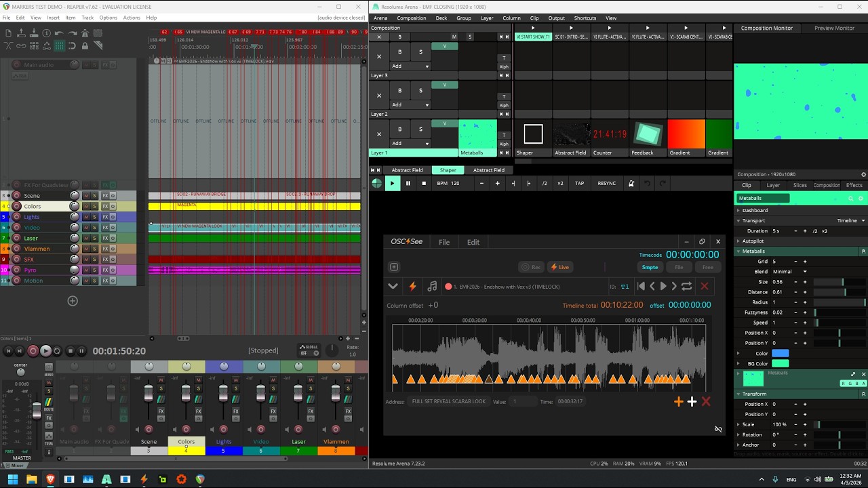Image resolution: width=868 pixels, height=488 pixels.
Task: Click the Shaper column tab button
Action: [x=448, y=170]
